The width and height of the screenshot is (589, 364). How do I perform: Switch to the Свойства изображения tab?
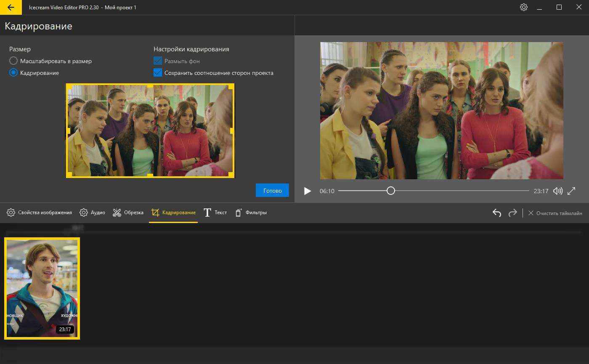[40, 213]
